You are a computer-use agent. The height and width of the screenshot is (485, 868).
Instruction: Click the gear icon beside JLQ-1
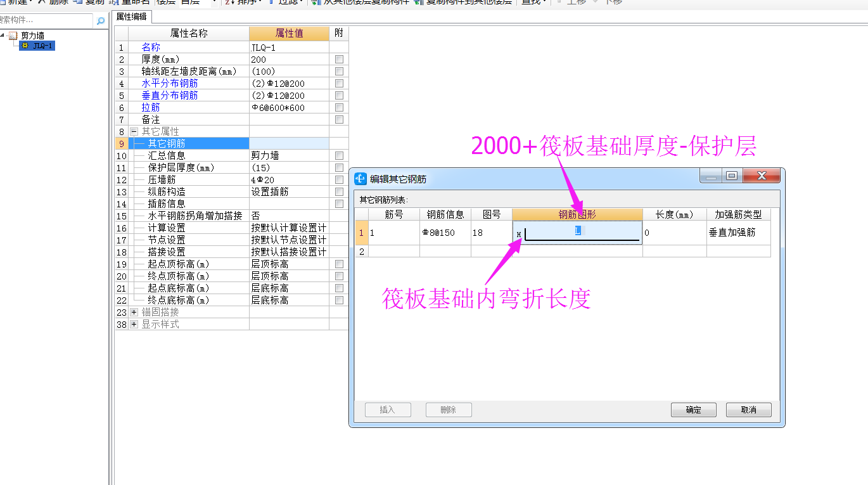coord(25,46)
